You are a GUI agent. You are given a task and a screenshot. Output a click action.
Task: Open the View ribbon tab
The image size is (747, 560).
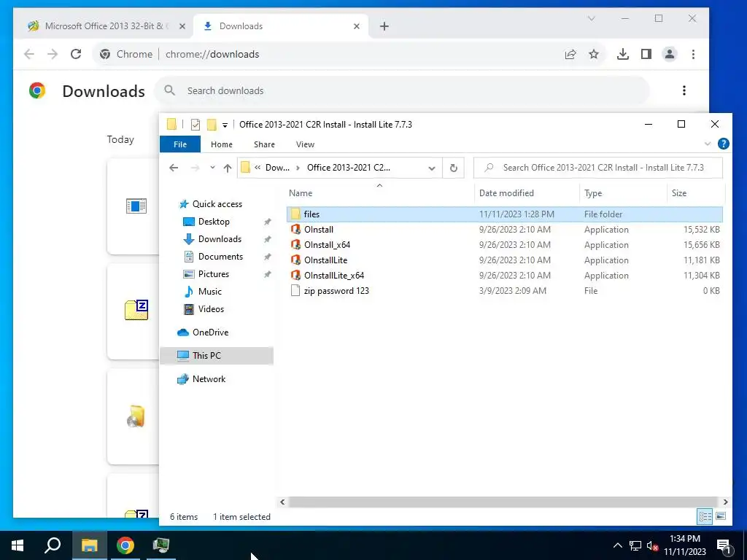(305, 144)
